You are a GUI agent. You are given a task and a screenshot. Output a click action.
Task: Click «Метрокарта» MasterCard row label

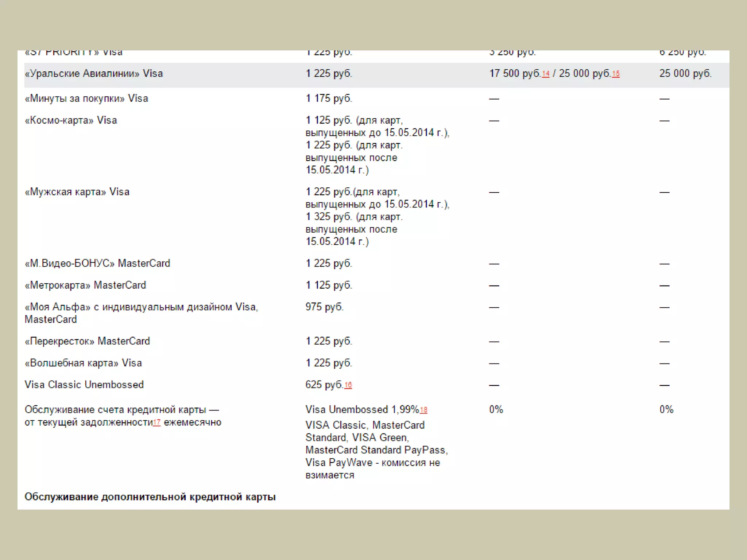tap(85, 285)
